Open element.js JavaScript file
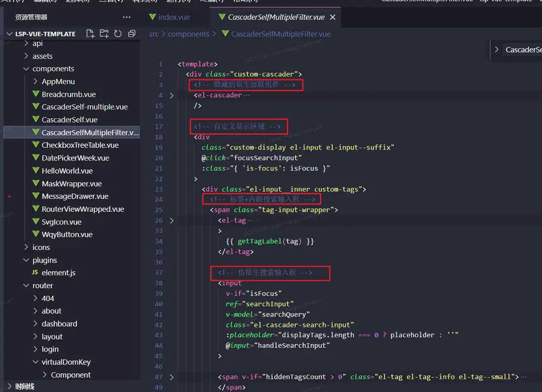Image resolution: width=542 pixels, height=392 pixels. 58,273
